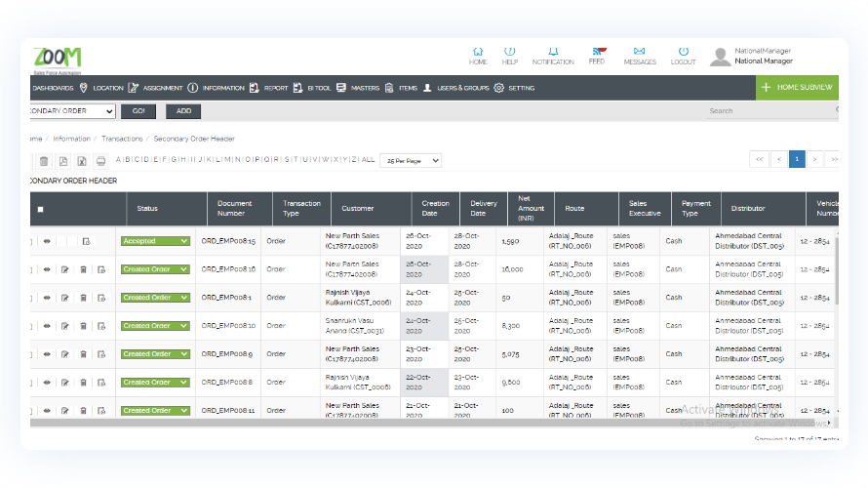
Task: Click the Search input field
Action: coord(770,111)
